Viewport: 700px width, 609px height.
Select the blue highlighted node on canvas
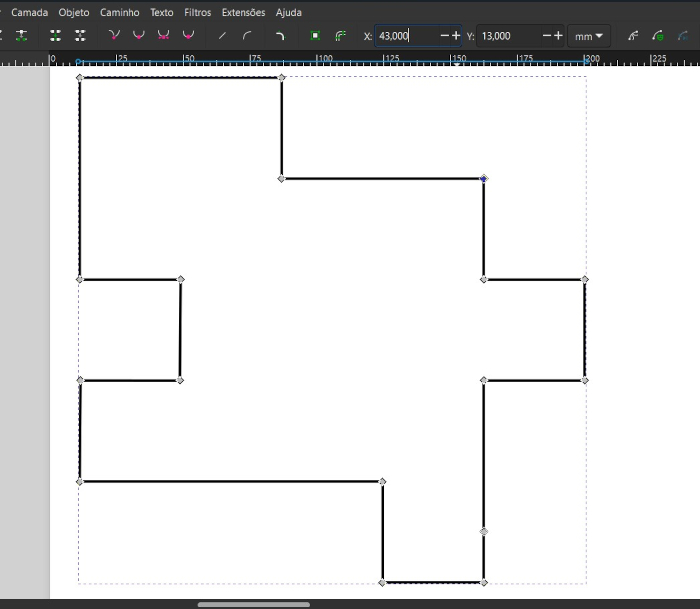483,179
